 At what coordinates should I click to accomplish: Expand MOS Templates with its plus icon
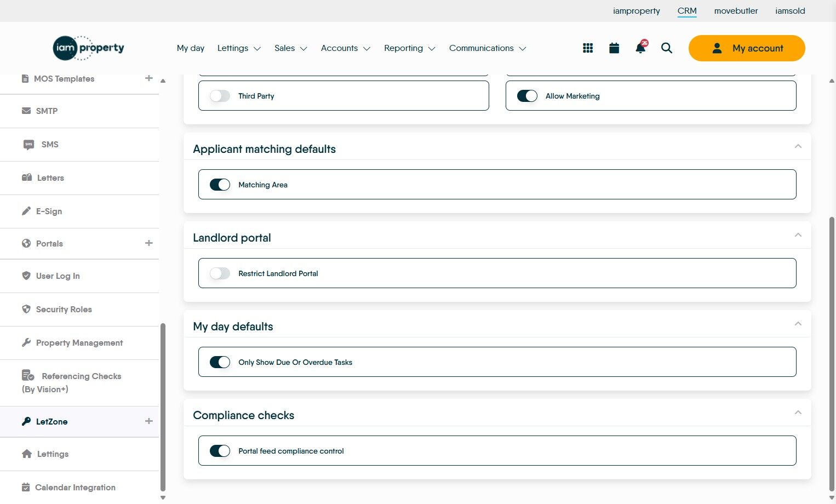point(149,78)
